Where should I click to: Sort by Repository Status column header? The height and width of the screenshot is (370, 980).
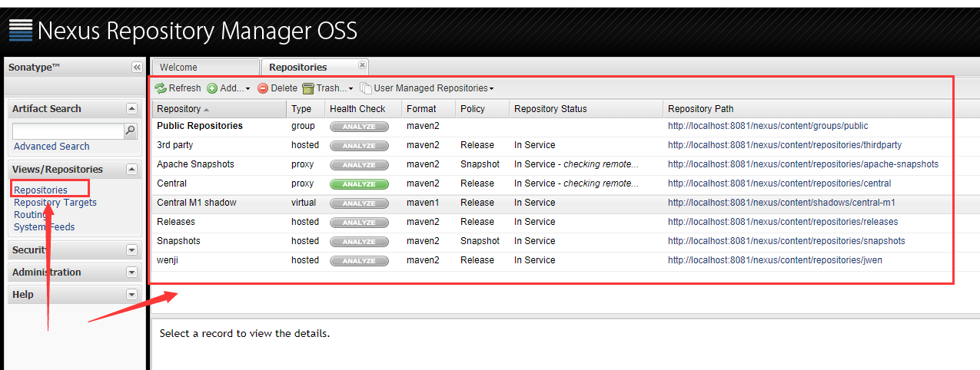click(x=586, y=109)
